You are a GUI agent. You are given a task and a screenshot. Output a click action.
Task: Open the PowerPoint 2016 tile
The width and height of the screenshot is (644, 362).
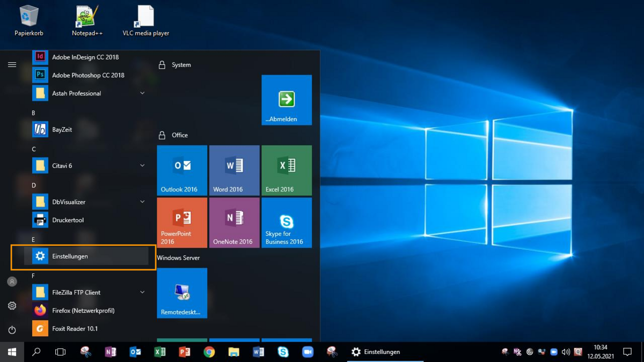pos(182,223)
